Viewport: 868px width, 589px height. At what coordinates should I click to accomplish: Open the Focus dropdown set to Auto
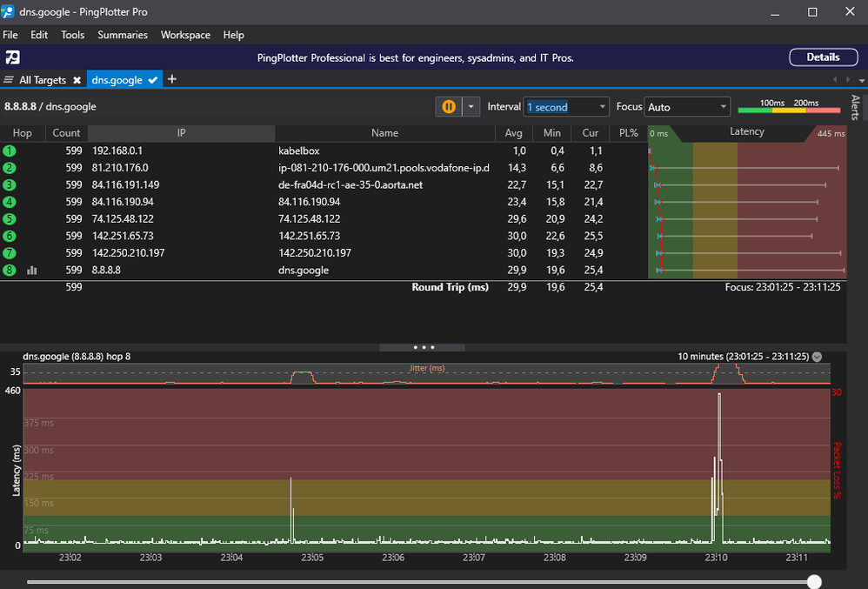click(x=687, y=106)
